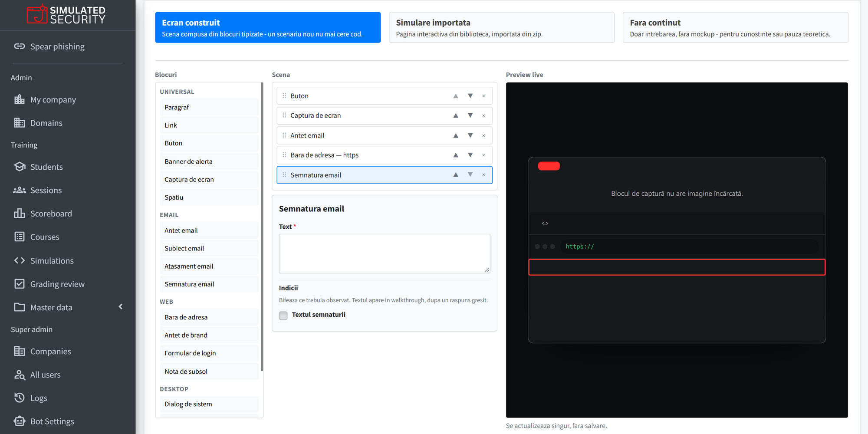
Task: Move Captura de ecran scene block up
Action: (456, 115)
